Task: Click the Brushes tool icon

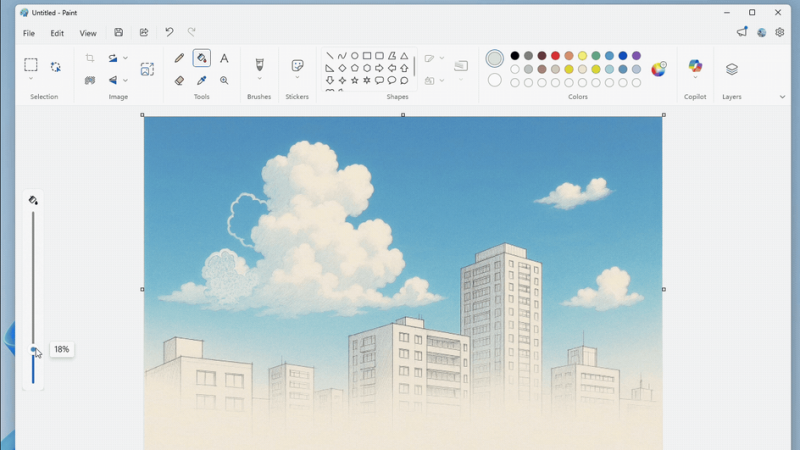Action: coord(259,64)
